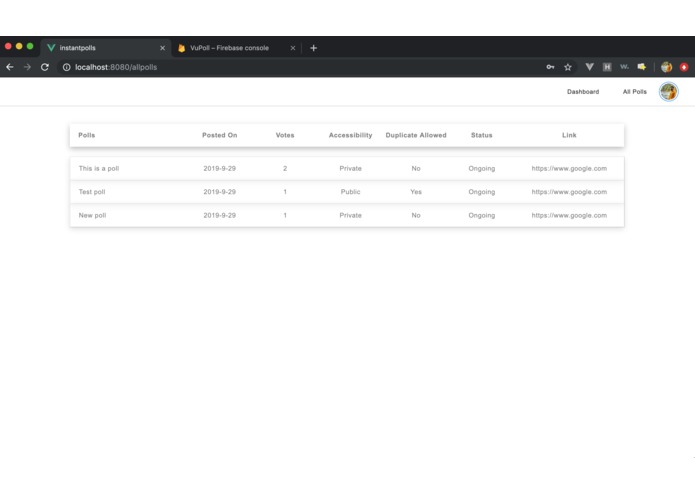Click Public accessibility in Test poll row
This screenshot has width=695, height=494.
click(x=351, y=192)
